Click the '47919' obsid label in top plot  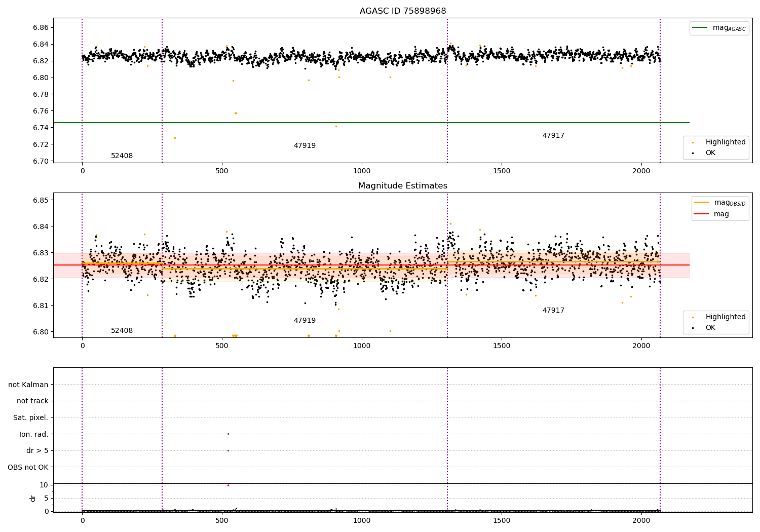(305, 146)
